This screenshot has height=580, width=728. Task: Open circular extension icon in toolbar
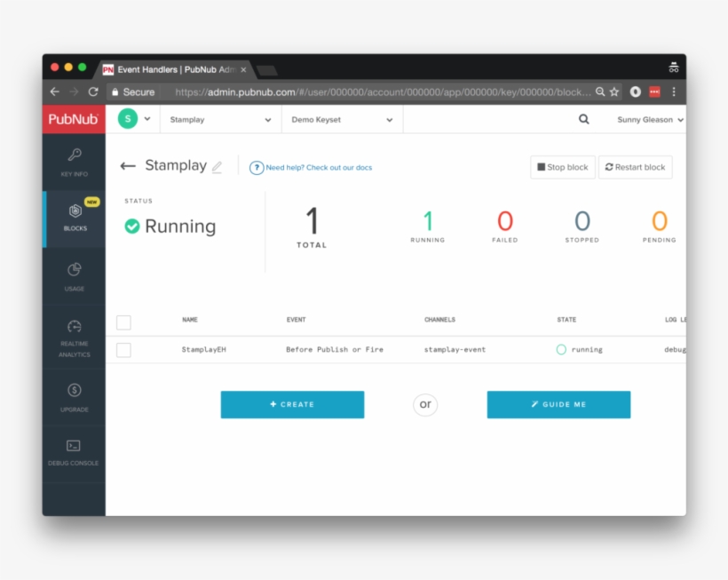coord(635,92)
